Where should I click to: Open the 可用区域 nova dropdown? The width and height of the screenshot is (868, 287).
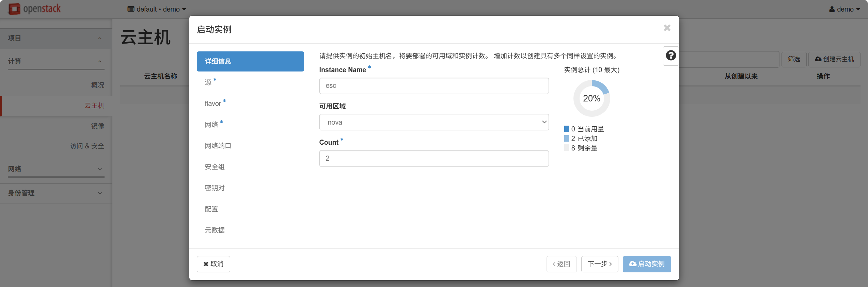tap(434, 122)
